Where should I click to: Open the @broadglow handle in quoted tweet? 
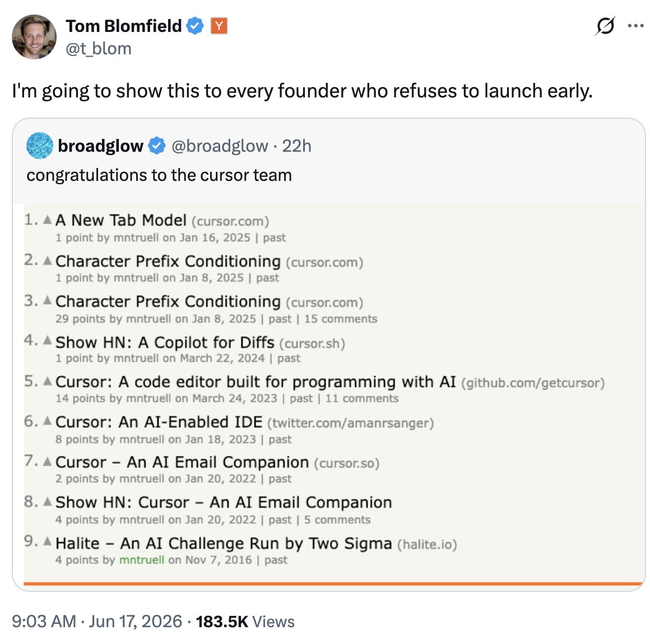point(220,146)
